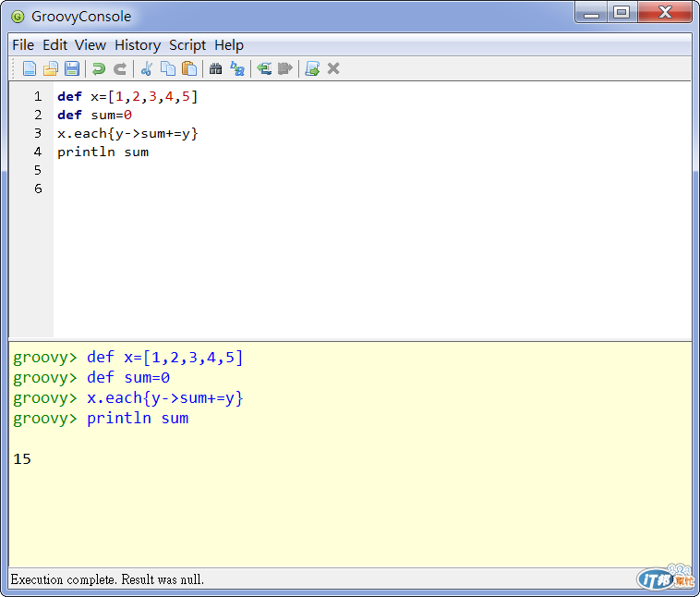Viewport: 700px width, 597px height.
Task: Click editor line 'x.each{y->sum+=y}'
Action: [x=127, y=134]
